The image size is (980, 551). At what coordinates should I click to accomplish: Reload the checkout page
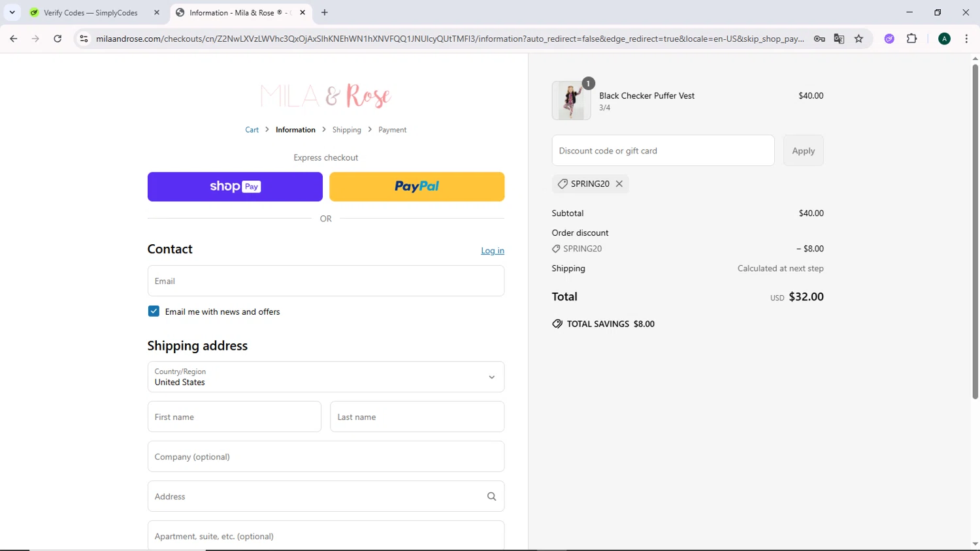click(x=57, y=39)
